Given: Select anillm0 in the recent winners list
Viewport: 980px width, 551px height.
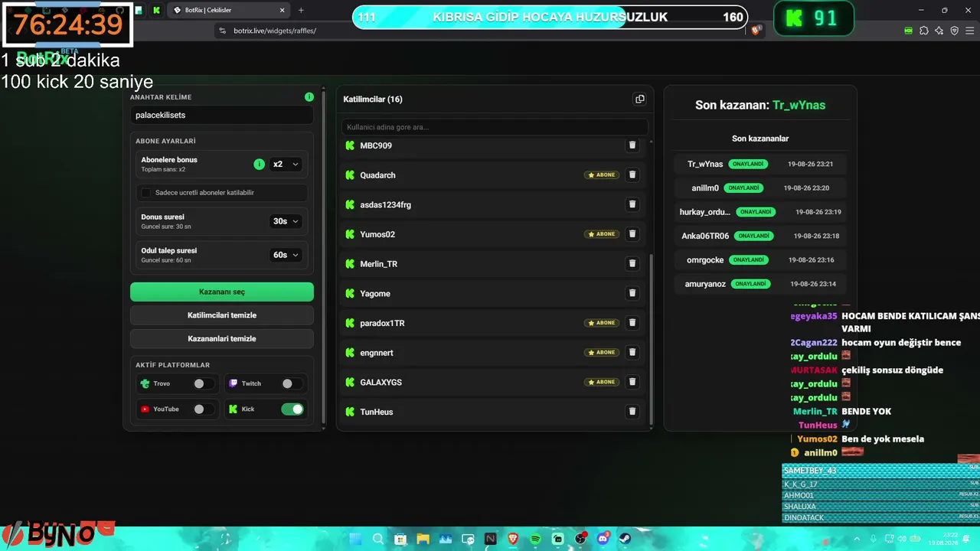Looking at the screenshot, I should point(760,187).
